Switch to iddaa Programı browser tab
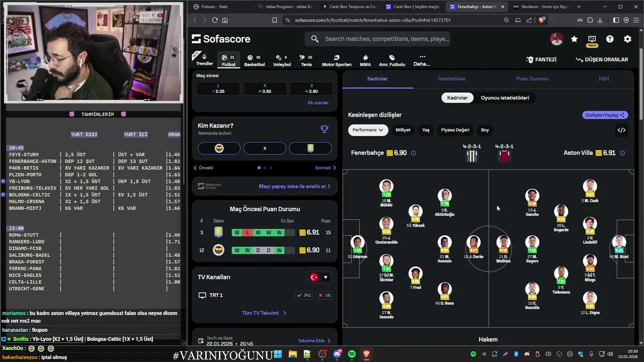This screenshot has height=362, width=644. pyautogui.click(x=284, y=7)
